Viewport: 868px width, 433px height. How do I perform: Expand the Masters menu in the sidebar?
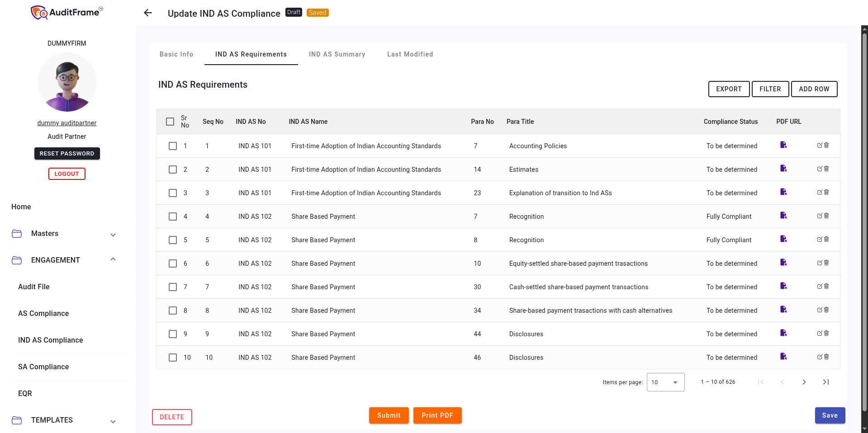[113, 234]
